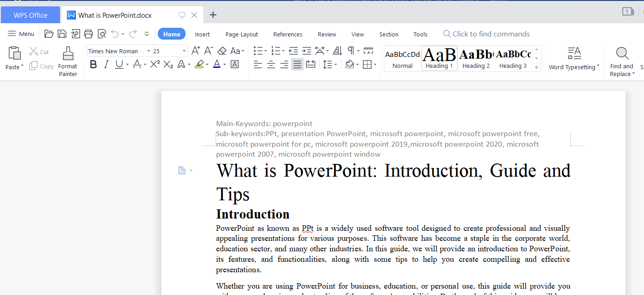The image size is (644, 295).
Task: Open the Insert tab
Action: coord(202,34)
